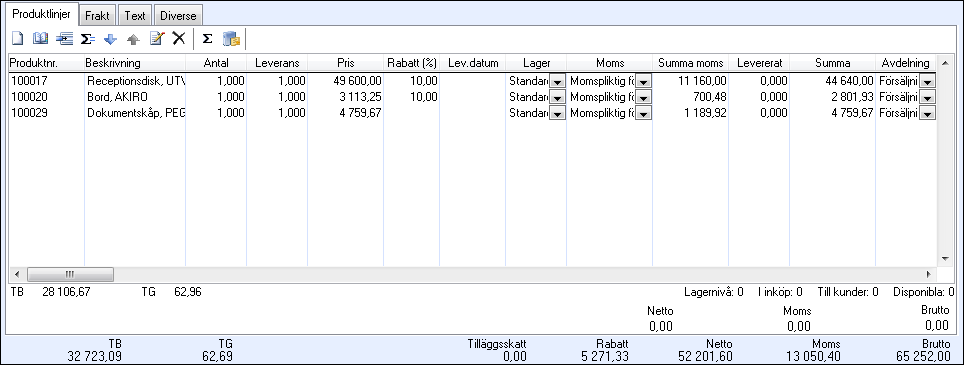Click the vertical scrollbar up arrow
The image size is (964, 365).
[946, 63]
